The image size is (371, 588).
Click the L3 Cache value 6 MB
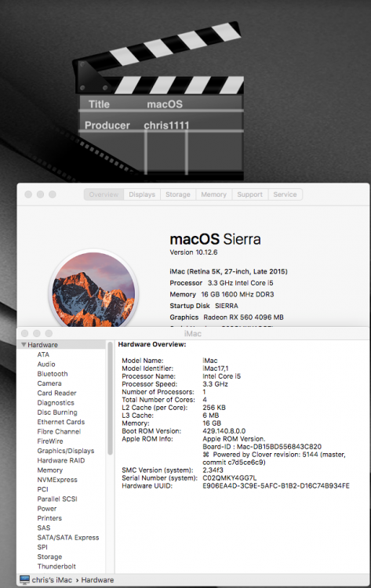point(210,415)
